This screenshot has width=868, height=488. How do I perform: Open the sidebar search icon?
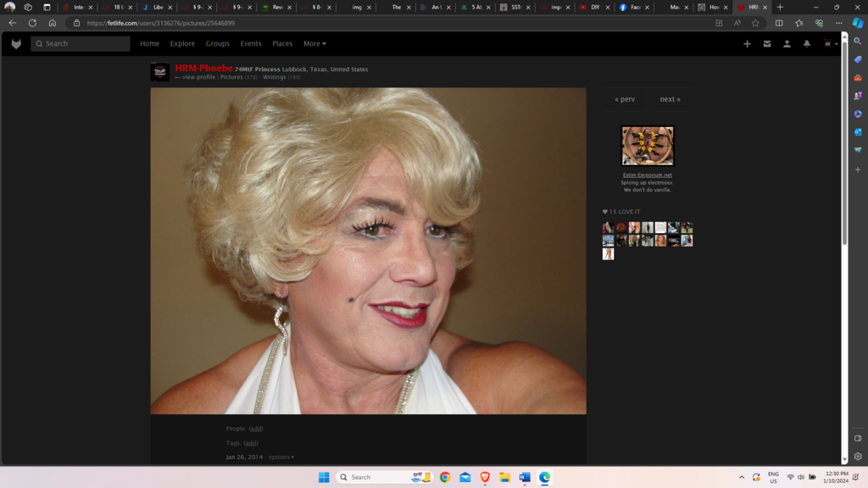tap(858, 42)
